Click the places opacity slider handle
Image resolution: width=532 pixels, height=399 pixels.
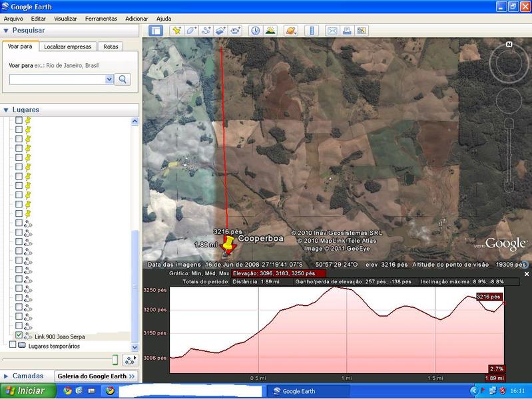115,360
